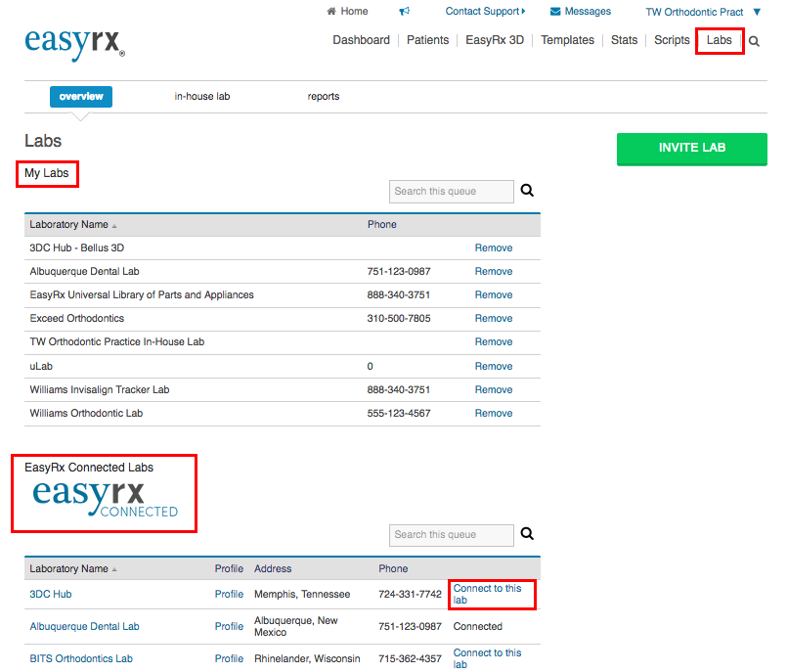
Task: Open Messages envelope link
Action: click(581, 11)
